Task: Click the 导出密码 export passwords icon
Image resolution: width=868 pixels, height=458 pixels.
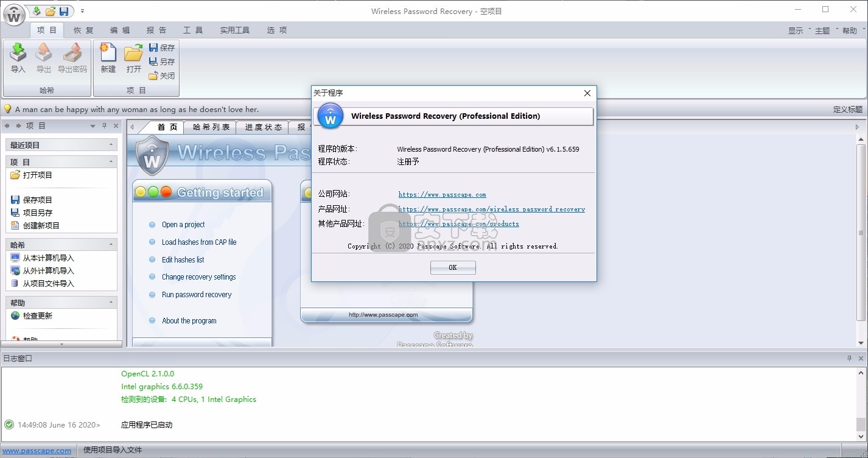Action: (72, 58)
